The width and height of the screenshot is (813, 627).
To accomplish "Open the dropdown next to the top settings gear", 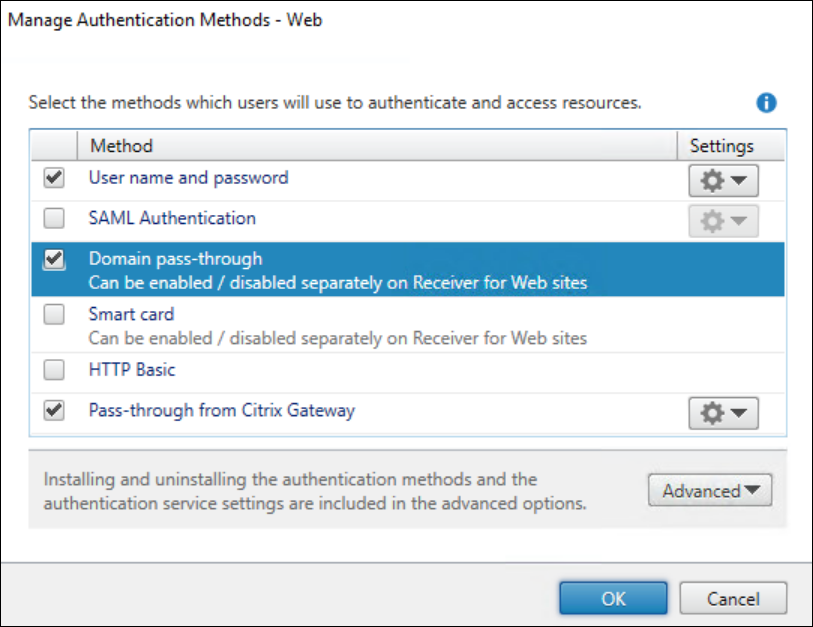I will 737,180.
